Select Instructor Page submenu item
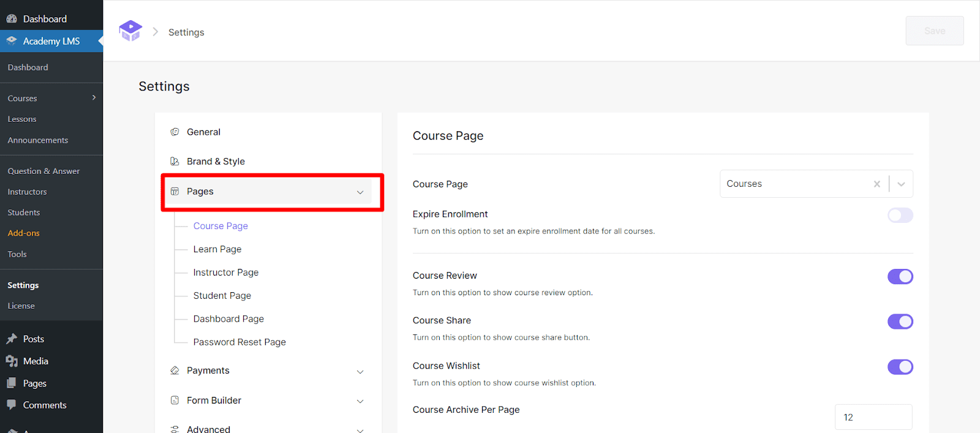 [226, 273]
